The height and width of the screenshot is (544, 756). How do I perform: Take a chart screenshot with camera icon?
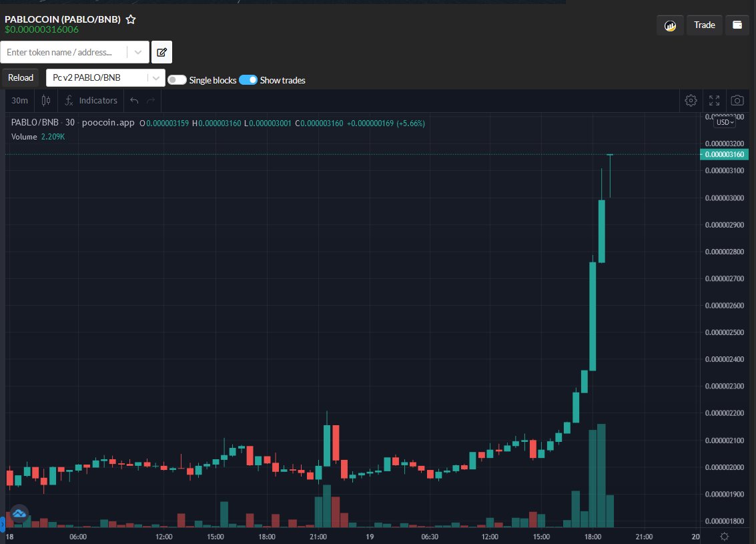tap(737, 100)
